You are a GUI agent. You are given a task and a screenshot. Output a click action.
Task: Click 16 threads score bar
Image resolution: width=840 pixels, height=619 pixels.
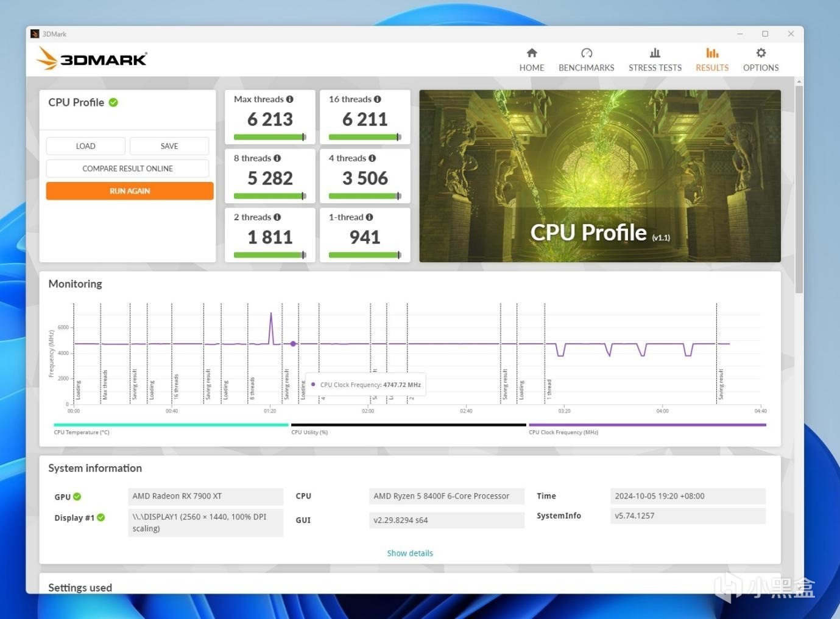[x=365, y=137]
